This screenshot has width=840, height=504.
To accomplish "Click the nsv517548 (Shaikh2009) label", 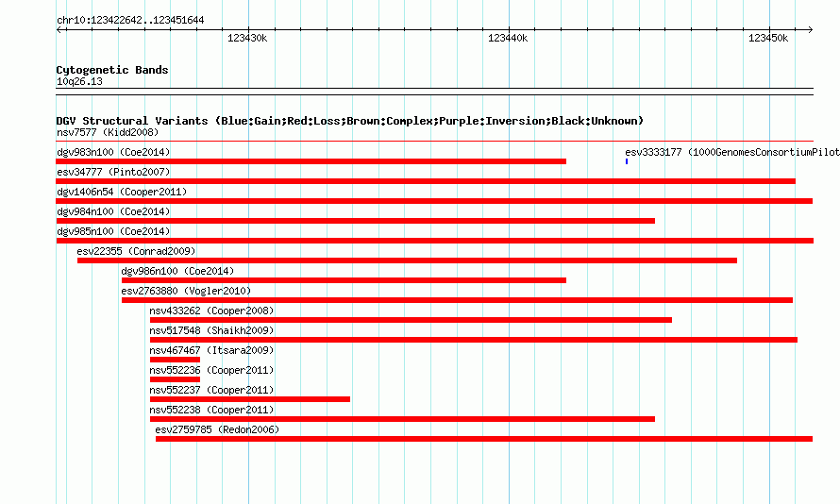I will click(x=211, y=330).
